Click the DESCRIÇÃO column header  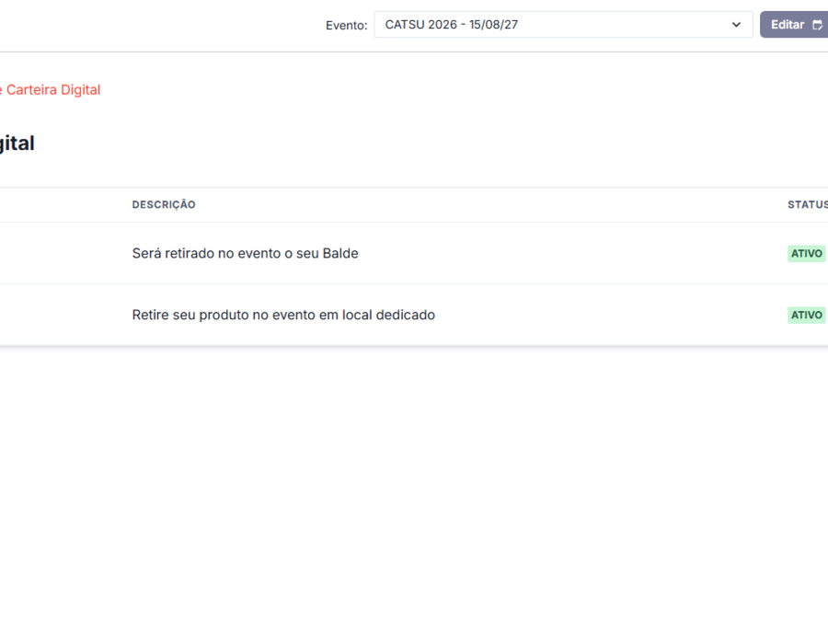164,205
